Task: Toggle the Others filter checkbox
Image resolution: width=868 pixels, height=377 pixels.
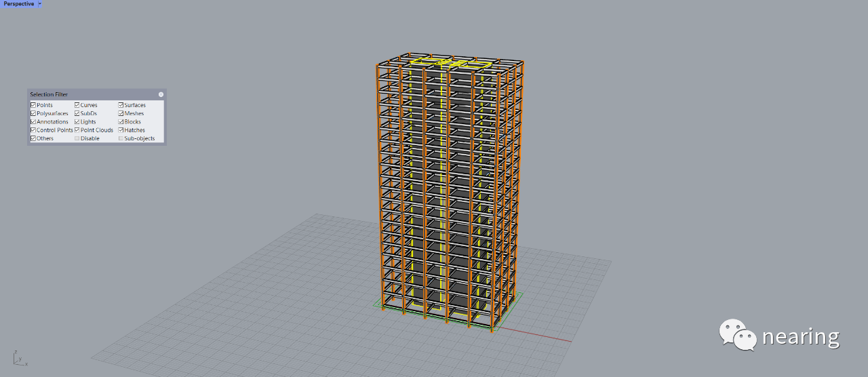Action: point(33,138)
